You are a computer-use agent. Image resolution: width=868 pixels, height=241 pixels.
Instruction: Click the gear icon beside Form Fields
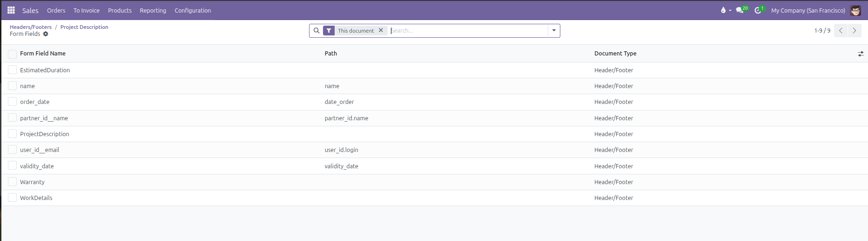(x=46, y=34)
